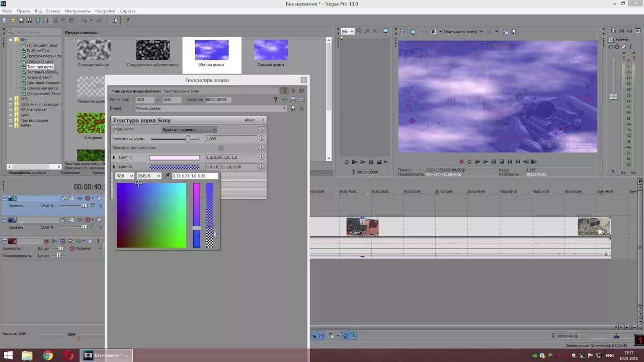Save snapshot to file in preview toolbar
The image size is (644, 362).
[514, 32]
